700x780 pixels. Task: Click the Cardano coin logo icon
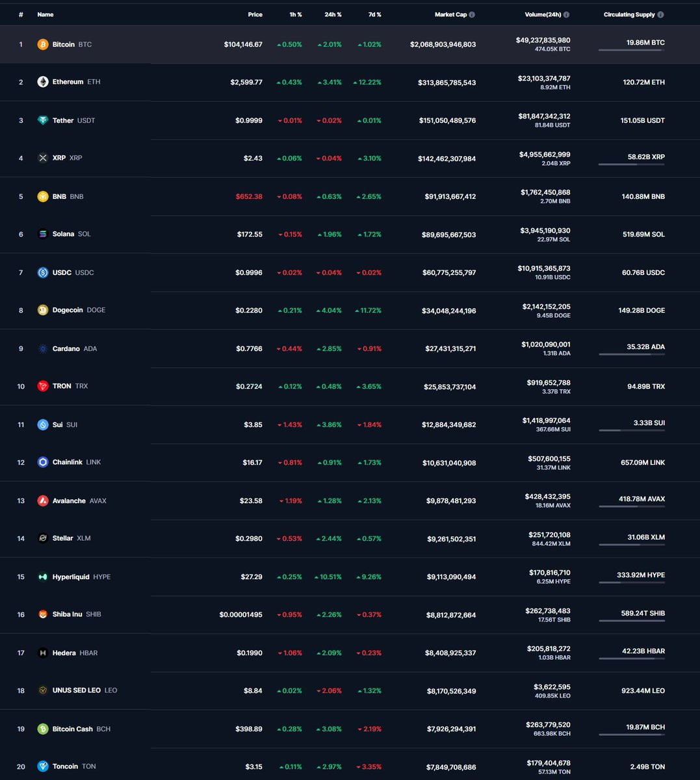coord(43,348)
